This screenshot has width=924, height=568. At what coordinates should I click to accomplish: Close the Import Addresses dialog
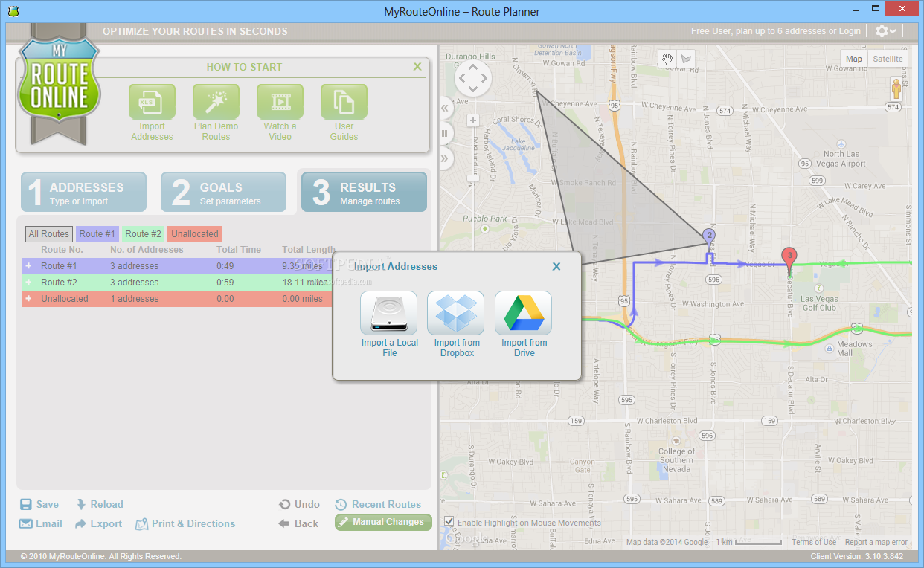[x=556, y=266]
